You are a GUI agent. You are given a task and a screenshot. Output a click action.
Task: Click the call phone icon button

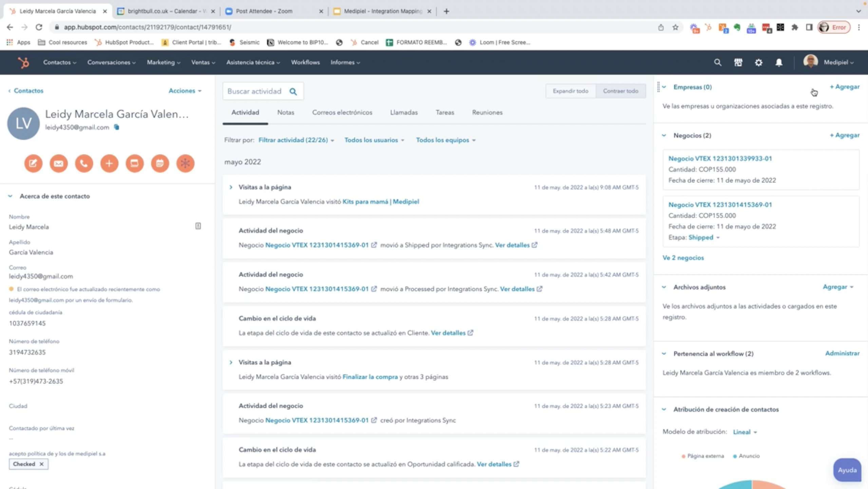[84, 163]
